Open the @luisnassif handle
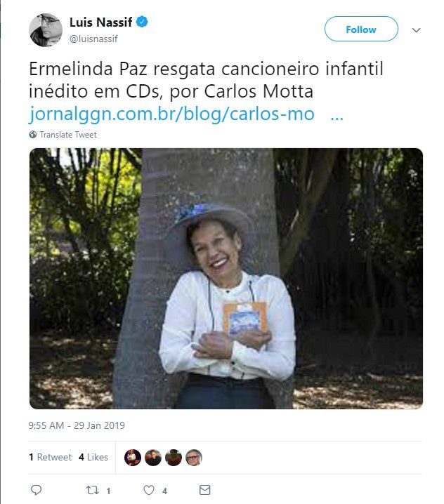 [93, 39]
